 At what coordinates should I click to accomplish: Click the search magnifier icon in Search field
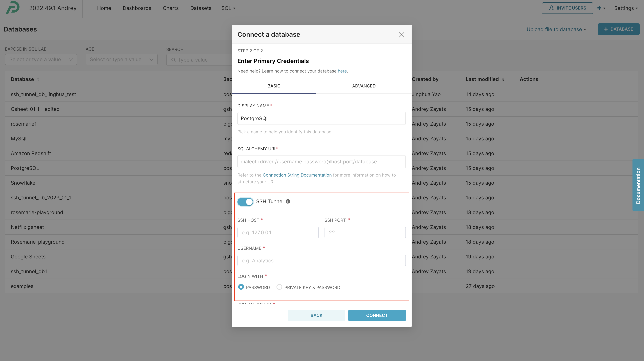coord(173,60)
